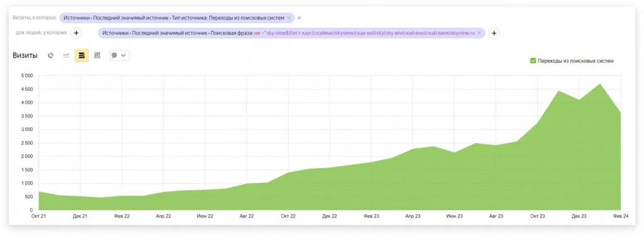Switch chart to pie view icon
The height and width of the screenshot is (236, 644).
click(x=50, y=55)
